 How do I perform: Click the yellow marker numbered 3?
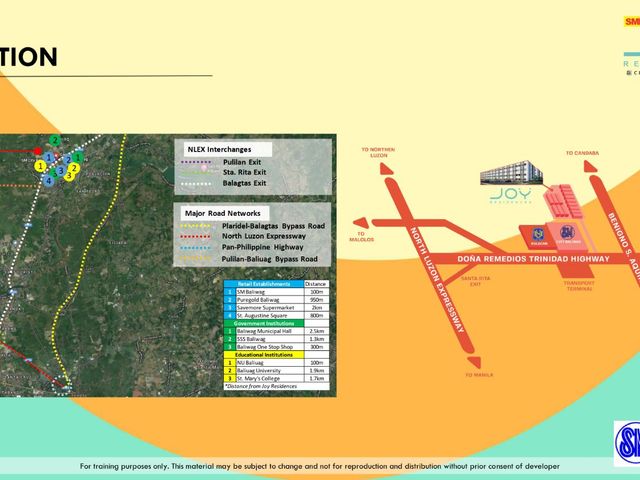[x=69, y=176]
